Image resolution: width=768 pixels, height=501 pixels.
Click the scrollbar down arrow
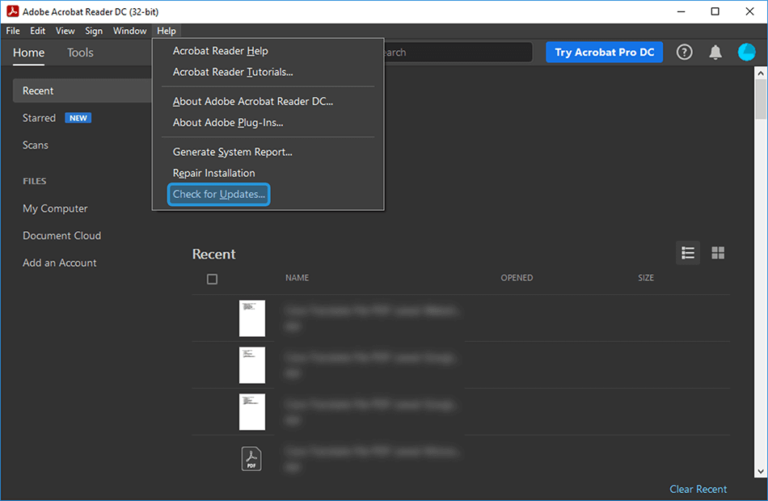click(761, 472)
